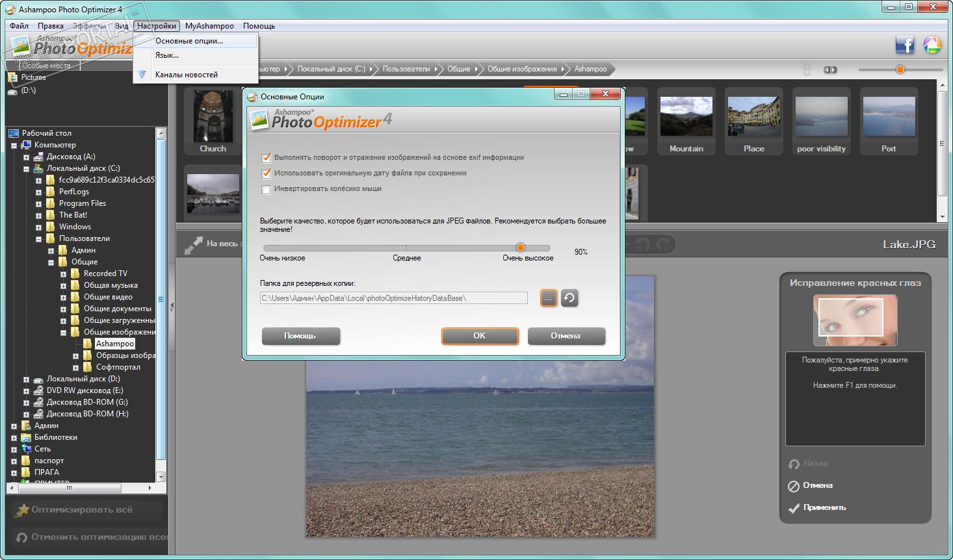Click the Сеть network icon

point(26,449)
